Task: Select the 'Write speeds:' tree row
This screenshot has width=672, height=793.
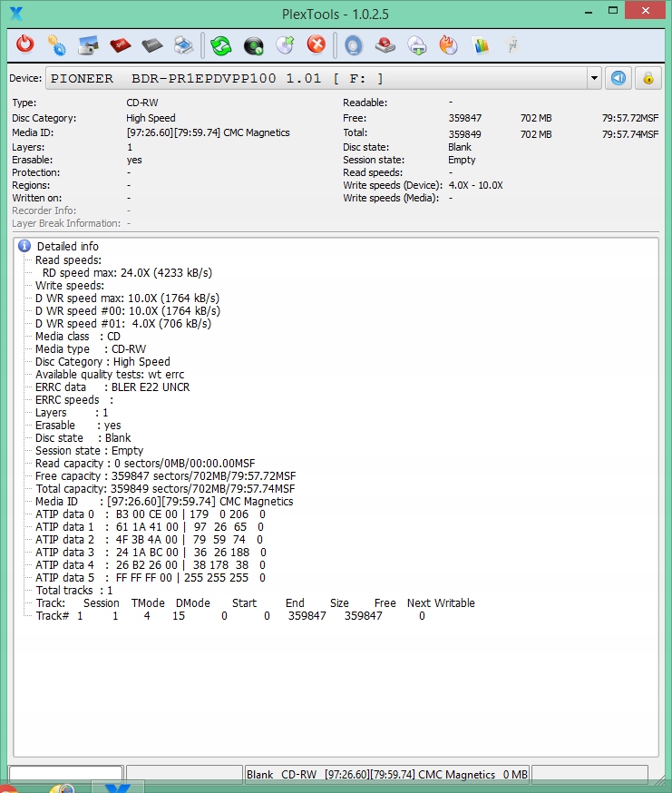Action: (70, 285)
